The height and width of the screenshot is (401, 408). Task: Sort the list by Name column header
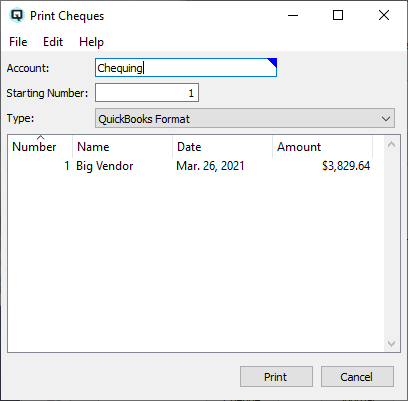pyautogui.click(x=123, y=147)
